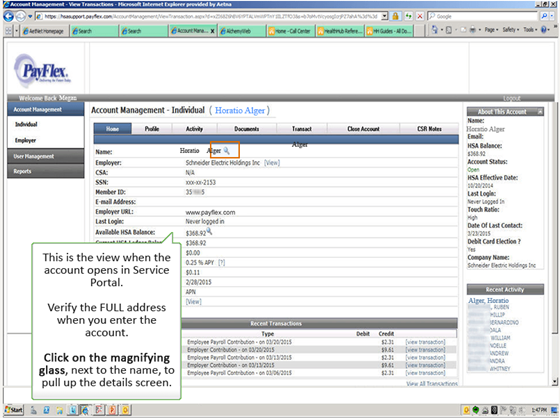Switch to AlchemyWeb browser tab
Viewport: 560px width, 418px height.
pyautogui.click(x=242, y=31)
